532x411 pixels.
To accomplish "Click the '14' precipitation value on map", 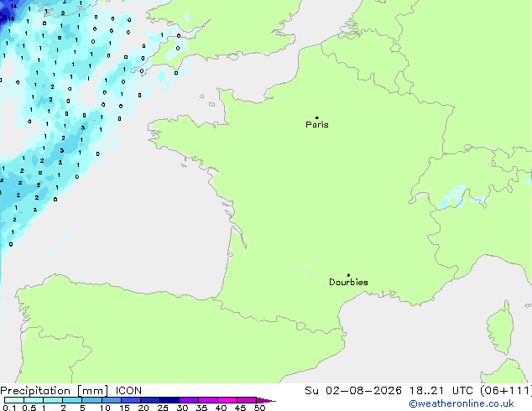I will click(13, 6).
